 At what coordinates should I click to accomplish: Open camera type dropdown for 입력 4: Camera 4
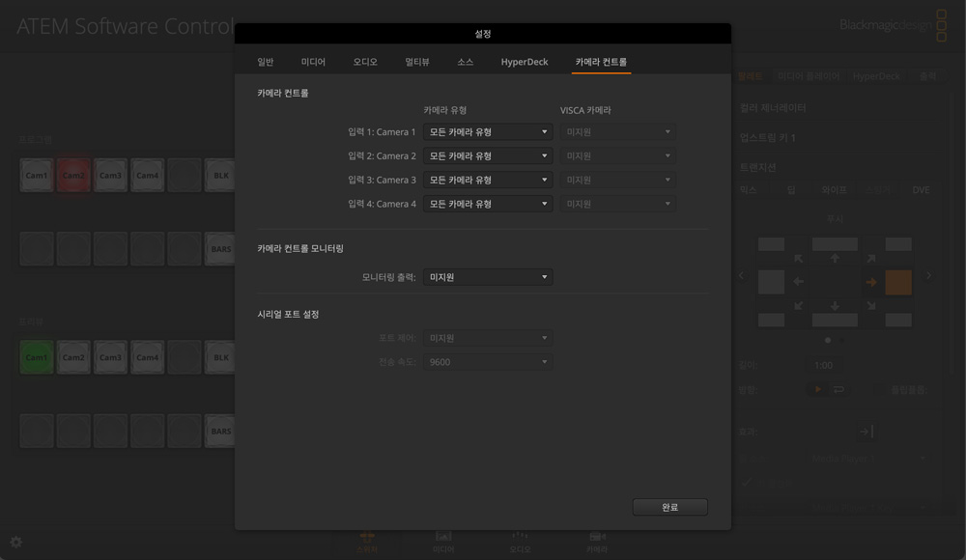[x=488, y=205]
